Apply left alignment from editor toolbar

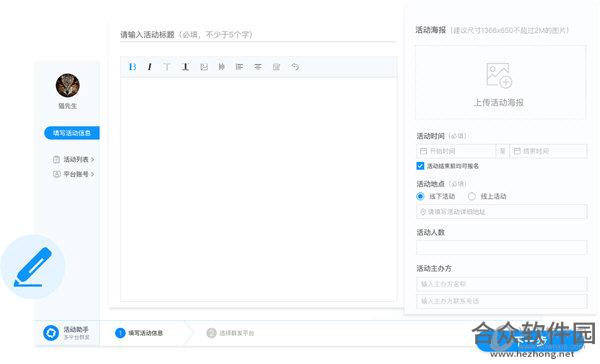[240, 67]
